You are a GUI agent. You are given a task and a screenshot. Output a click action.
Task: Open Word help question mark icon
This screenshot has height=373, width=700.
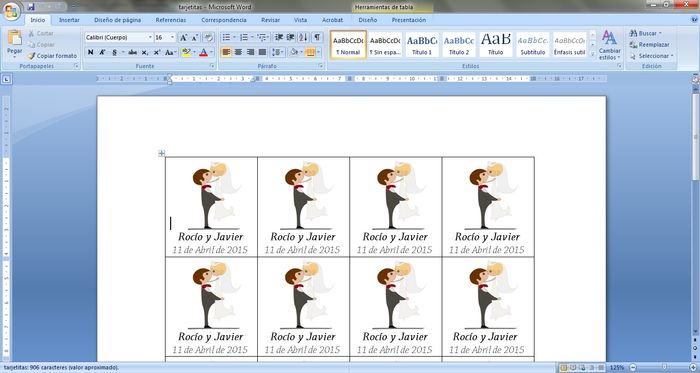click(x=694, y=20)
